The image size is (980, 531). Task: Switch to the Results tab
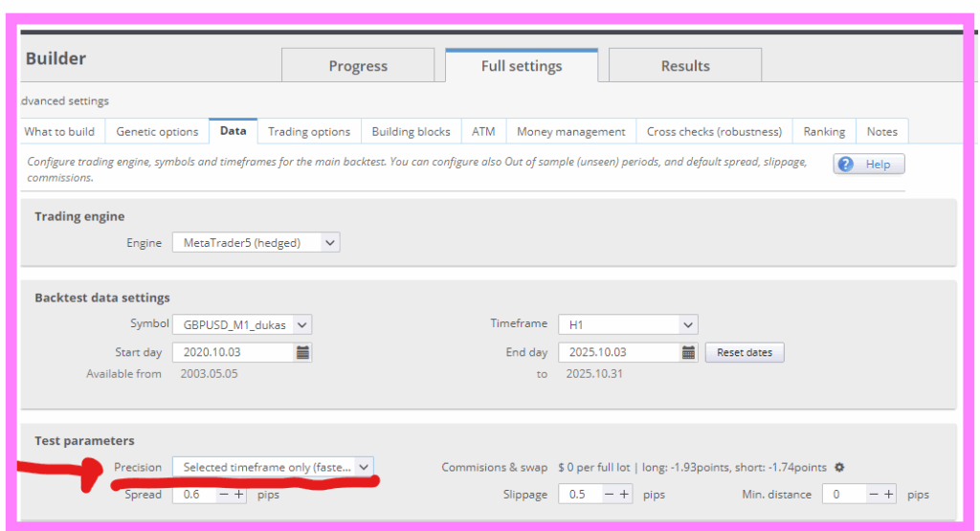click(x=685, y=66)
